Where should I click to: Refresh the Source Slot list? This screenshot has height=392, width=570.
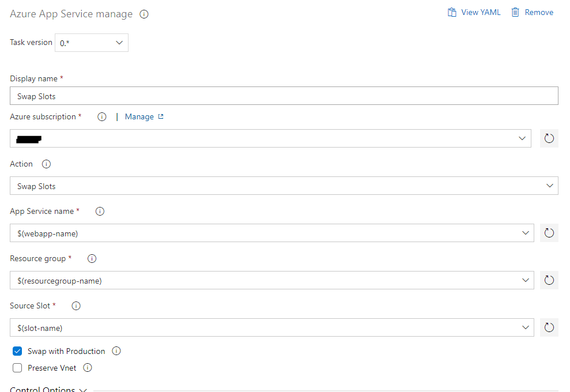[549, 327]
